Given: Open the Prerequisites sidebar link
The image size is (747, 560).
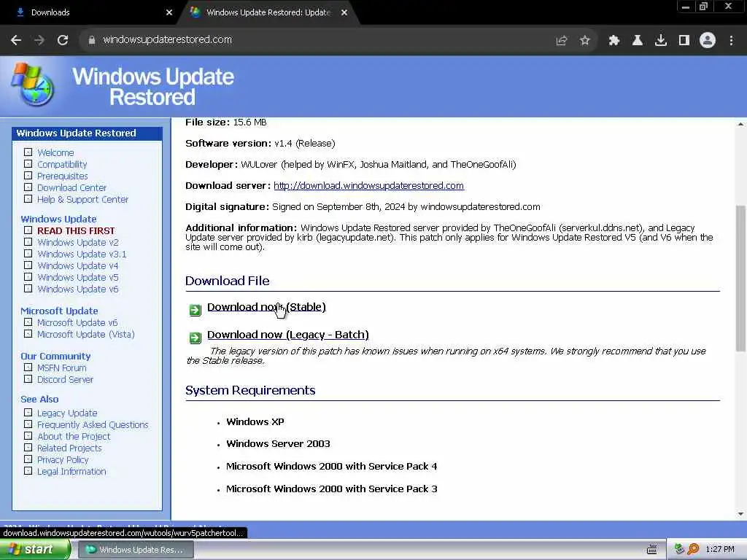Looking at the screenshot, I should pos(63,176).
